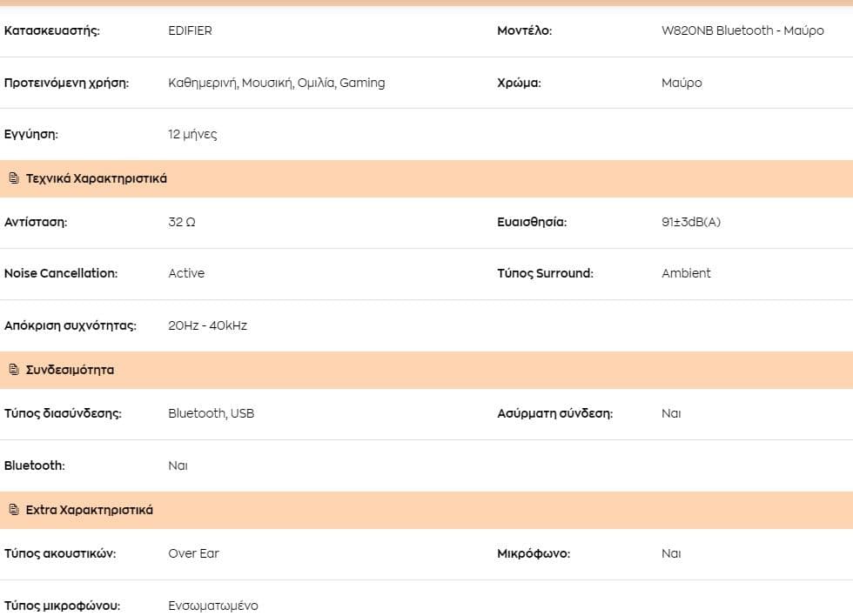This screenshot has width=853, height=616.
Task: Click the EDIFIER manufacturer value
Action: coord(190,30)
